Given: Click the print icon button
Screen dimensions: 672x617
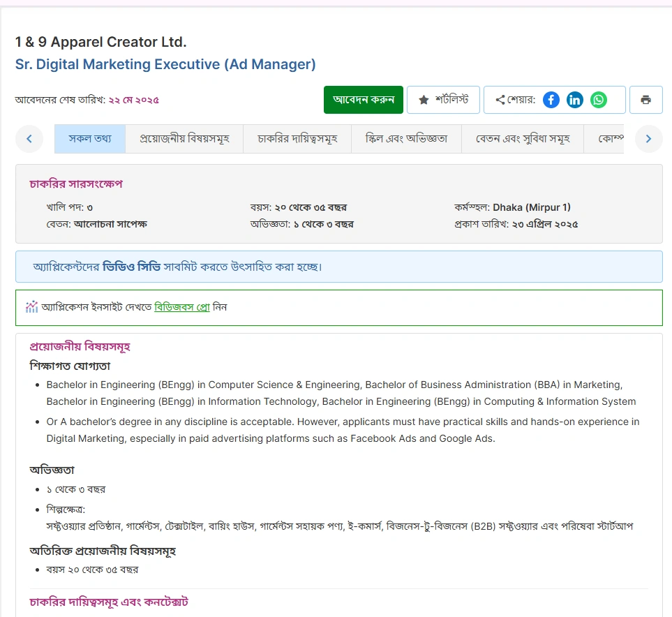Looking at the screenshot, I should click(x=646, y=100).
